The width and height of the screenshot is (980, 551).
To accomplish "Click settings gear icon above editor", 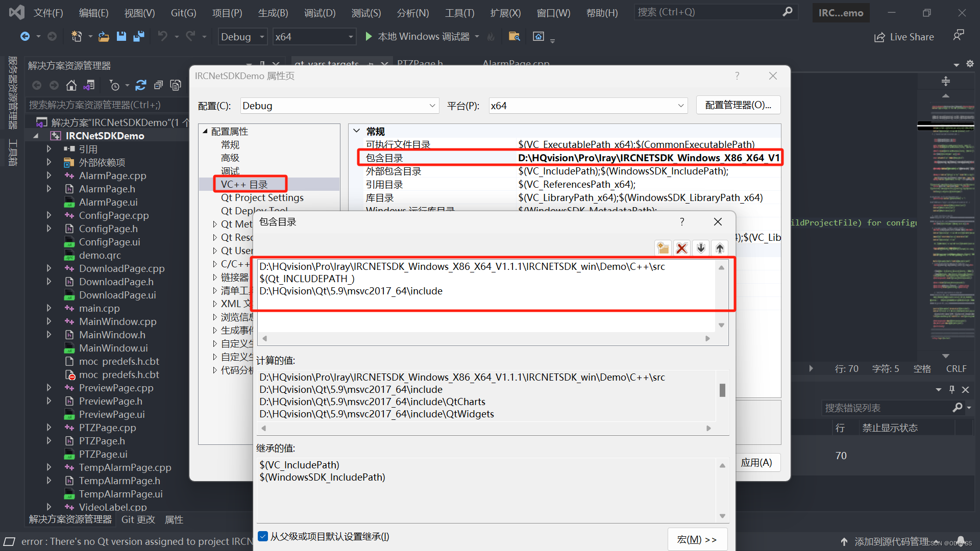I will [x=970, y=64].
